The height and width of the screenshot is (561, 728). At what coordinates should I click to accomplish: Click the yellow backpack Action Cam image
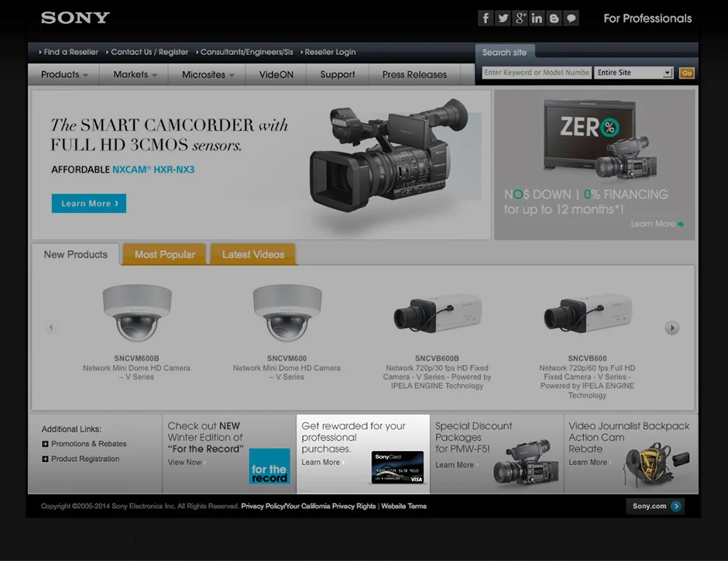(657, 464)
